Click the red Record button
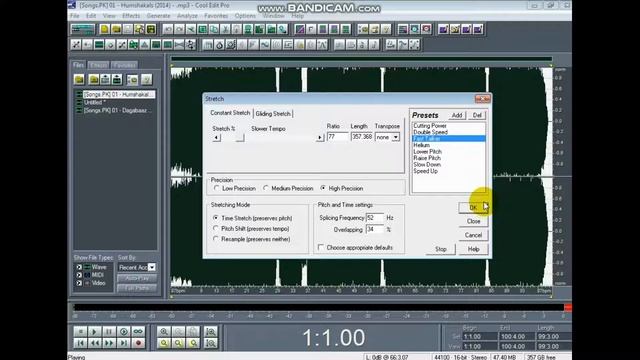This screenshot has height=360, width=640. tap(138, 343)
